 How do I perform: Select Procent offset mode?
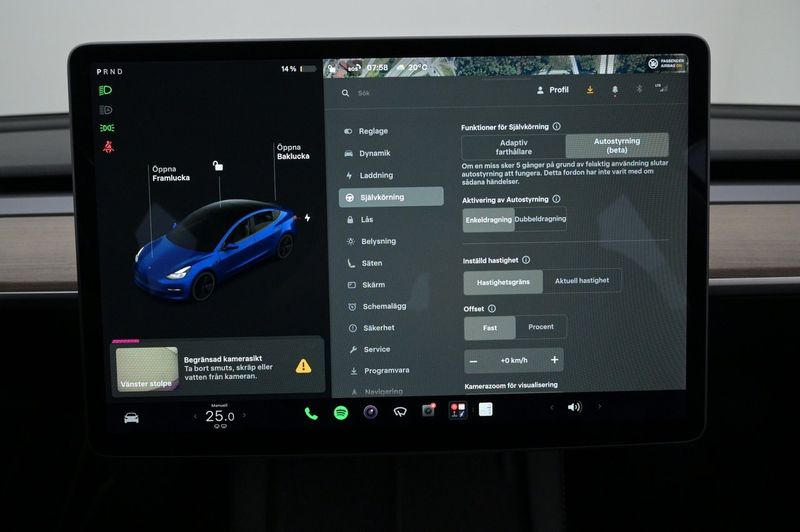pyautogui.click(x=541, y=327)
